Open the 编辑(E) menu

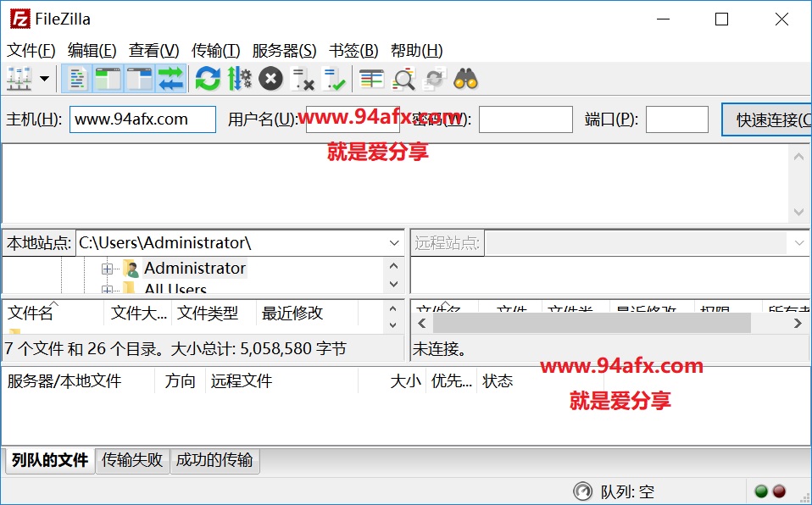92,51
